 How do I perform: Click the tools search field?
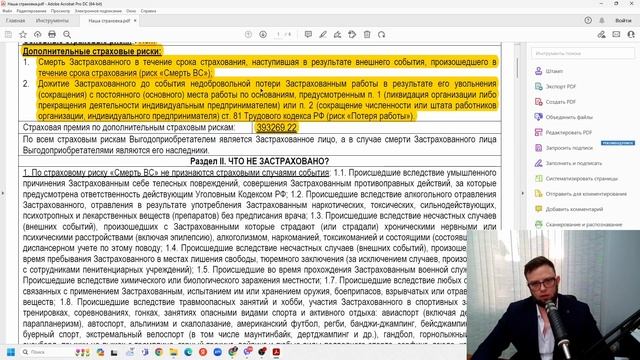click(583, 53)
